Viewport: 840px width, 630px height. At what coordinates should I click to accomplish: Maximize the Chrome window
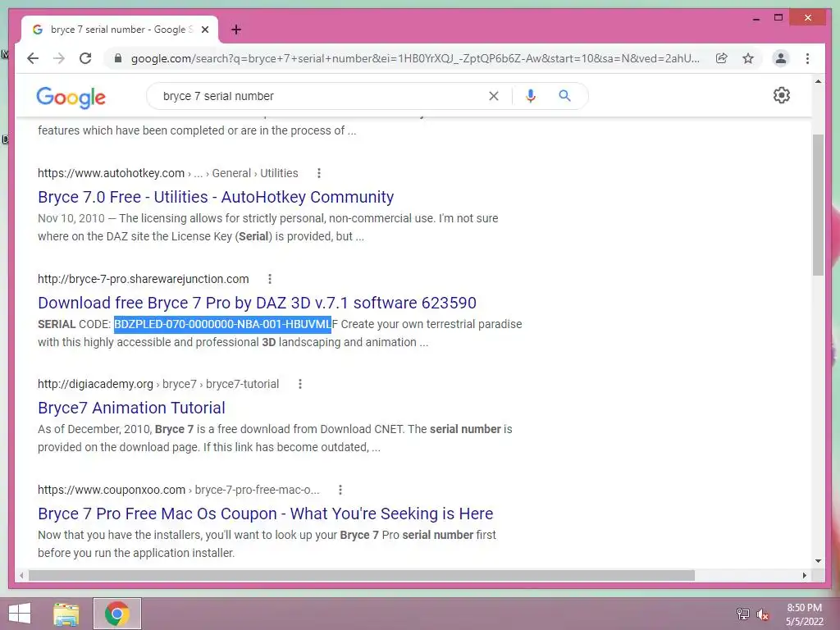click(778, 18)
